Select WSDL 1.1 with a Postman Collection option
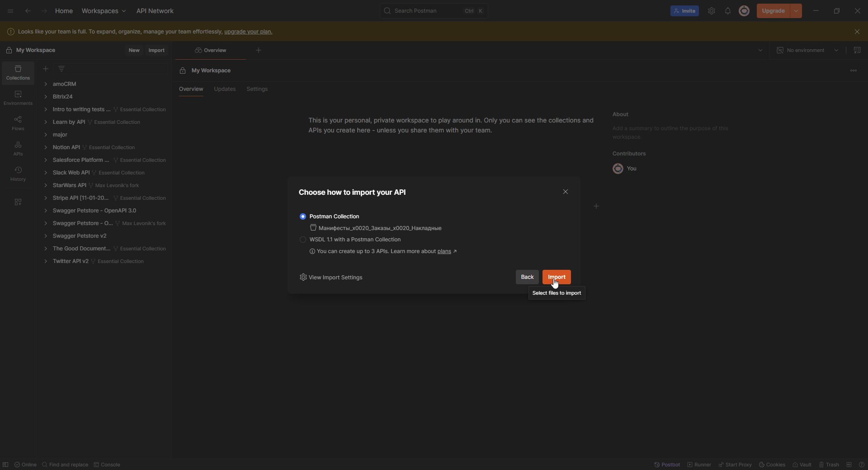 pyautogui.click(x=303, y=240)
